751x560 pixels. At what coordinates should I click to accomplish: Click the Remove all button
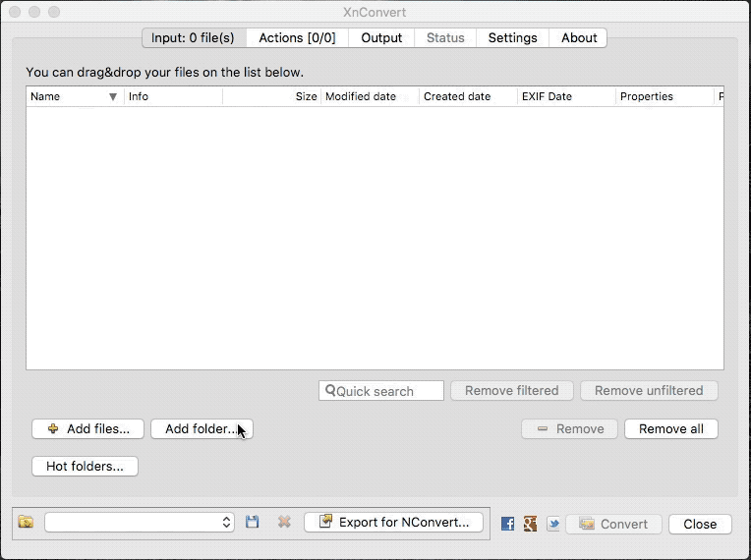pyautogui.click(x=671, y=429)
